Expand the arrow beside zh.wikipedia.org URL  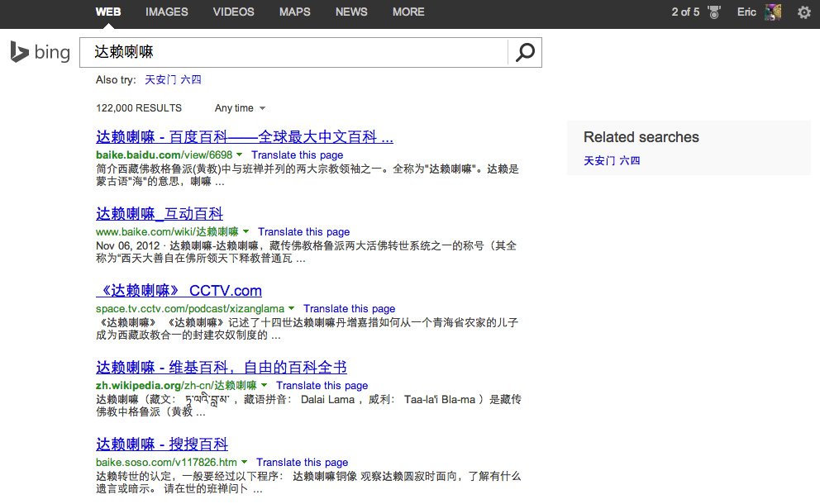point(264,385)
